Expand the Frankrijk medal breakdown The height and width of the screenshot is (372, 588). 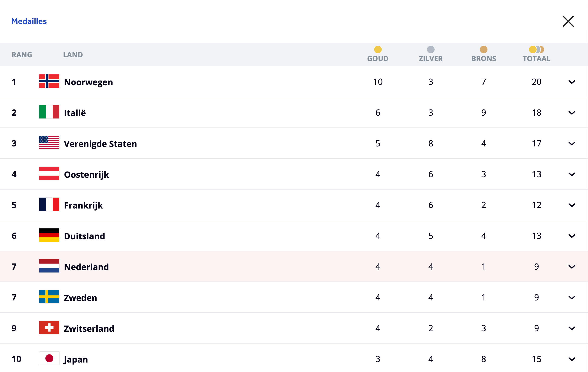point(572,205)
